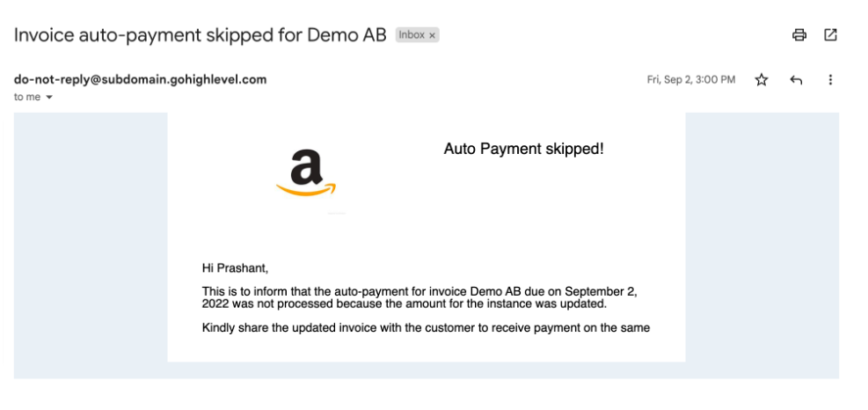This screenshot has width=868, height=410.
Task: Open the three-dot More options menu
Action: [x=830, y=80]
